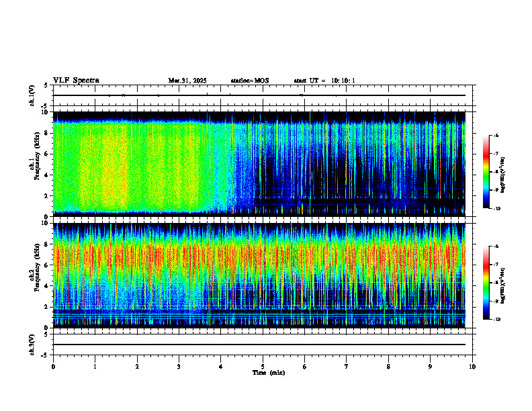Click the "ch.1(V)" waveform axis label
The width and height of the screenshot is (532, 411).
[32, 95]
